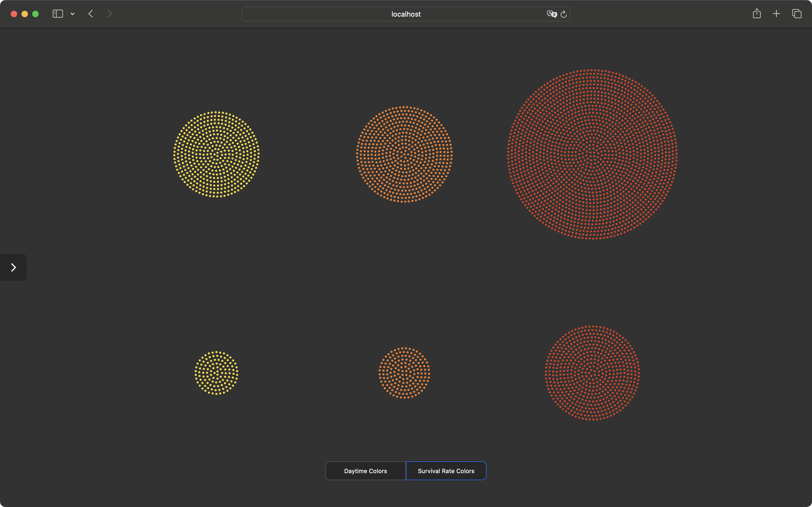Select the small bottom orange cluster
Image resolution: width=812 pixels, height=507 pixels.
tap(404, 373)
